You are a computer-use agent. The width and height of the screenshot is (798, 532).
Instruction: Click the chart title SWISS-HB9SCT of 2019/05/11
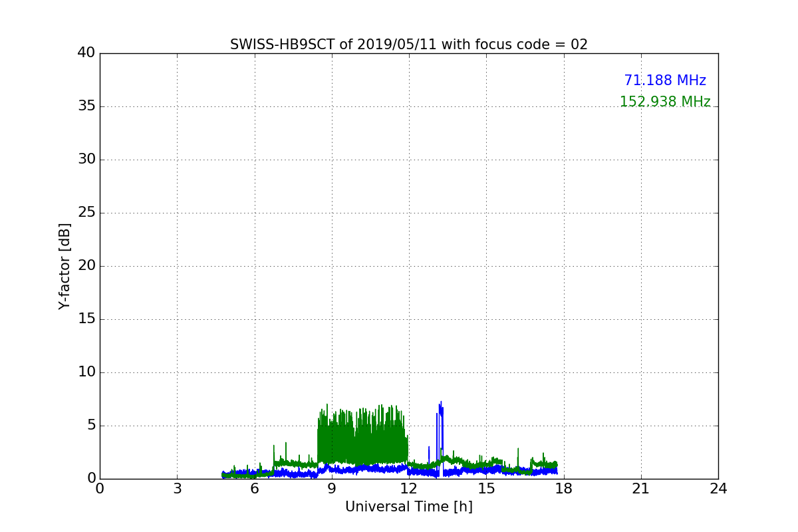pyautogui.click(x=409, y=45)
